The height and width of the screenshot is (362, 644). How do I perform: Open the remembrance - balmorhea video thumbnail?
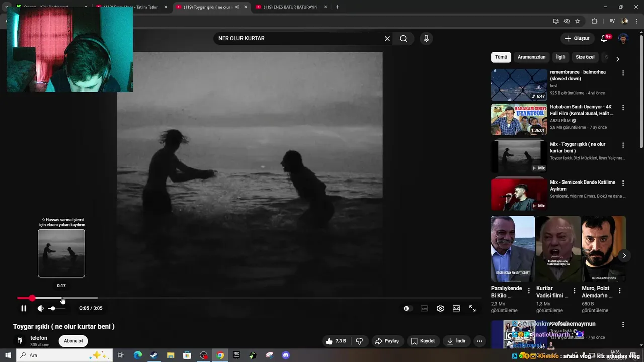point(519,85)
